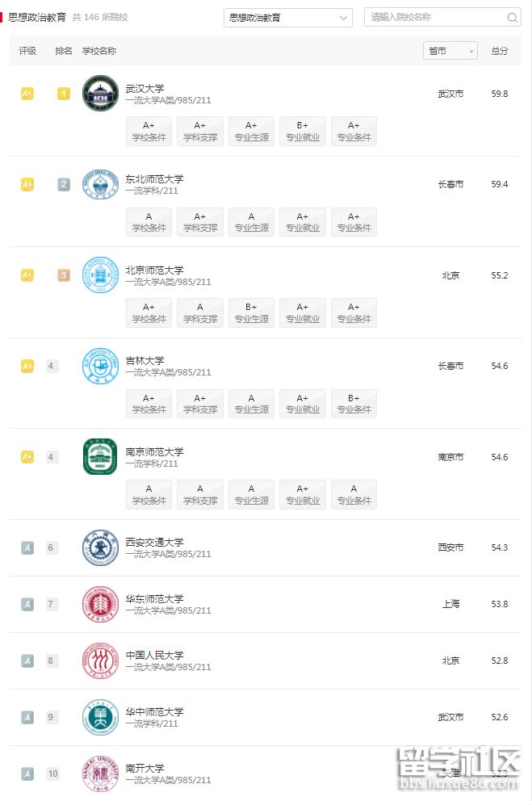Open 武汉大学 school name link
Image resolution: width=532 pixels, height=801 pixels.
145,88
